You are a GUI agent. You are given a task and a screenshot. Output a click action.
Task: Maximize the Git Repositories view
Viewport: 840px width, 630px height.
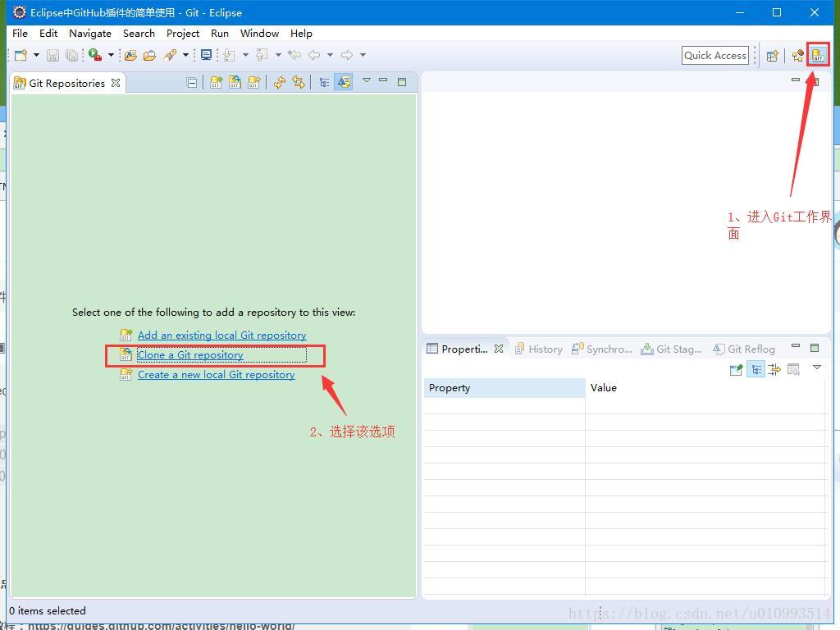tap(402, 81)
